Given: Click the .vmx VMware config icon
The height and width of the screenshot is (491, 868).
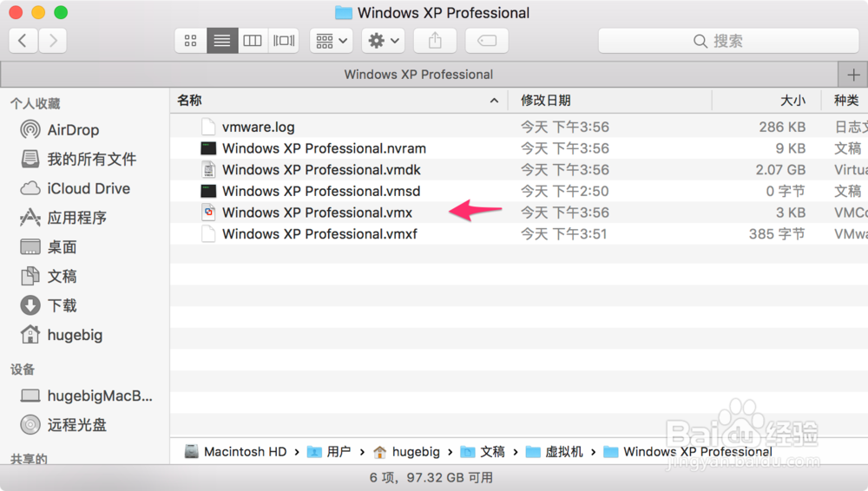Looking at the screenshot, I should pos(208,213).
